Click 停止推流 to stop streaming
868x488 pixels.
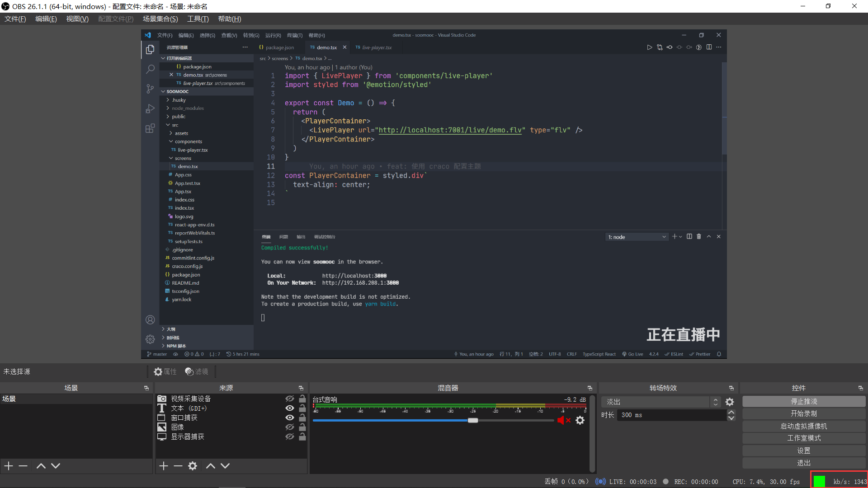tap(804, 401)
